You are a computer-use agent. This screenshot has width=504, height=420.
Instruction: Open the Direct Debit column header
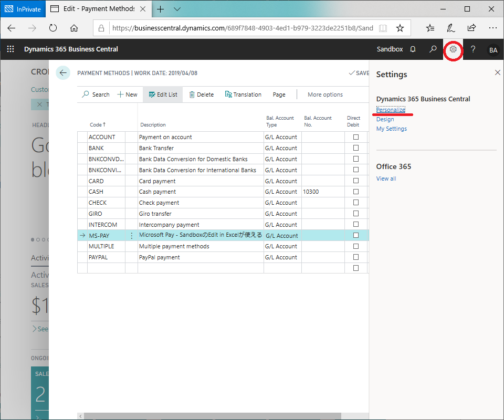(x=353, y=121)
